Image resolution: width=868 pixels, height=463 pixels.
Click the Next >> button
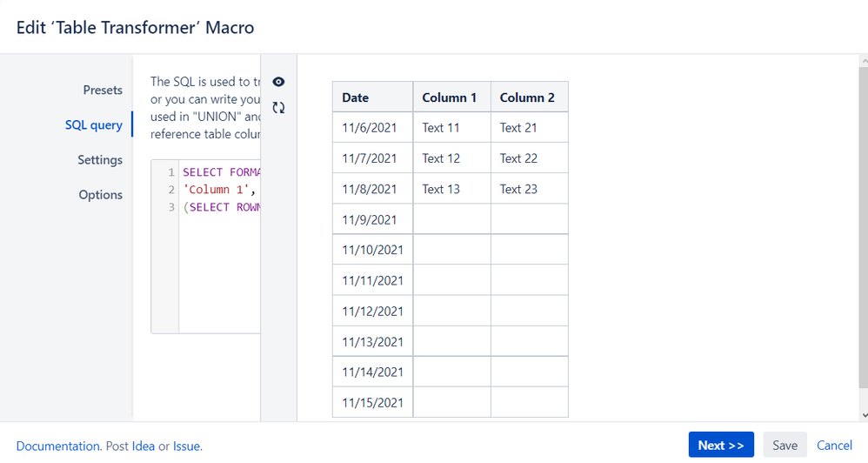[720, 445]
